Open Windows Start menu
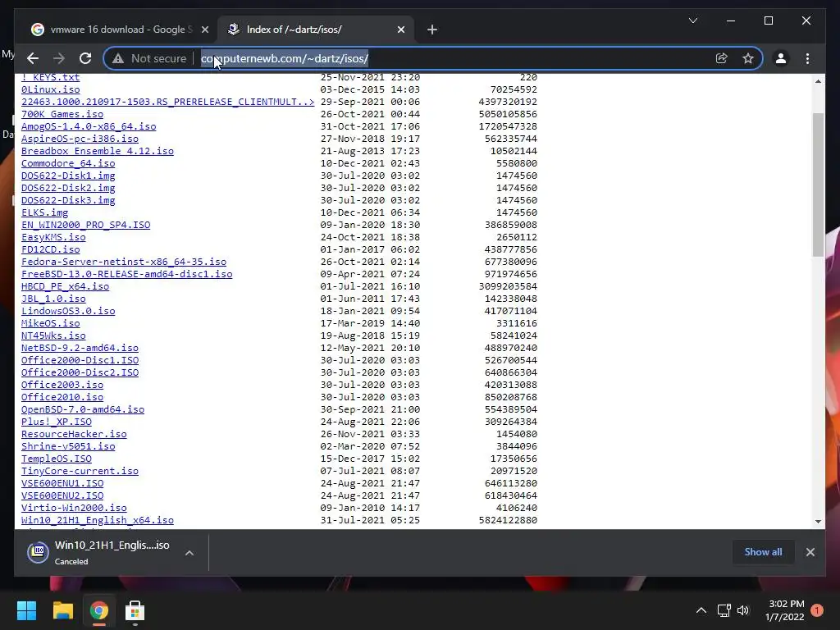The height and width of the screenshot is (630, 840). pos(26,610)
